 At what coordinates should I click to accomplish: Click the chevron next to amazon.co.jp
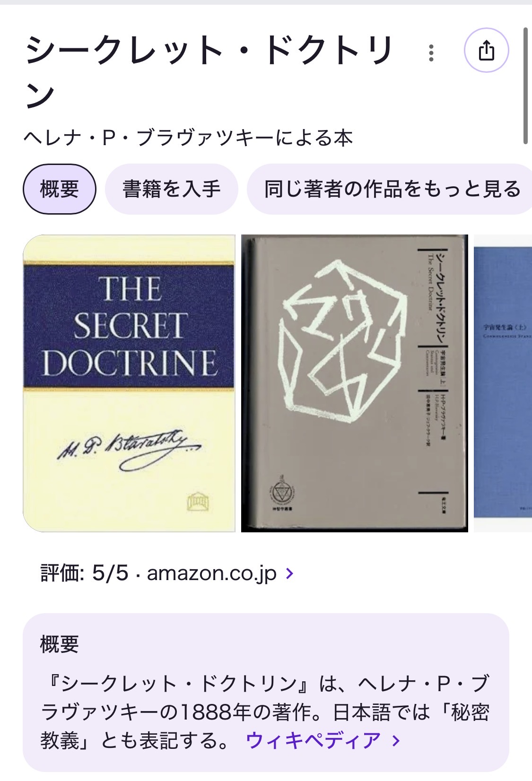point(290,573)
